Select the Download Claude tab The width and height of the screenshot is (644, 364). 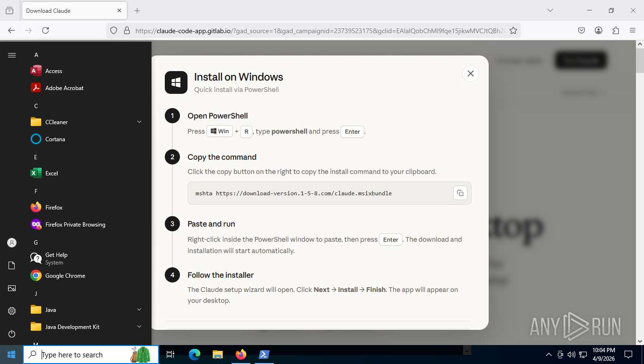(74, 10)
